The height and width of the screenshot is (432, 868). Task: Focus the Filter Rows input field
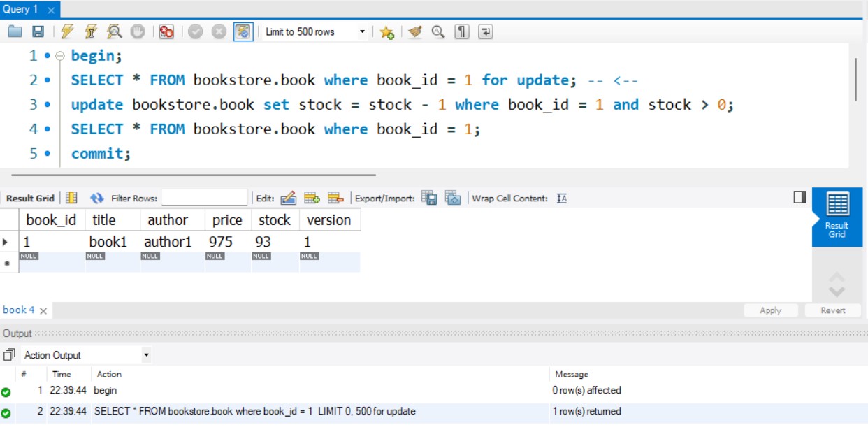click(205, 198)
